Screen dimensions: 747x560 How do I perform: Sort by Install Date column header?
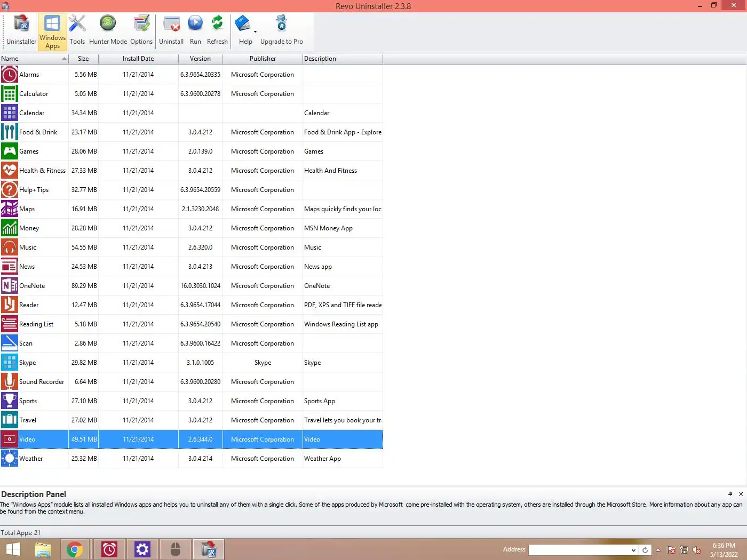[x=138, y=59]
